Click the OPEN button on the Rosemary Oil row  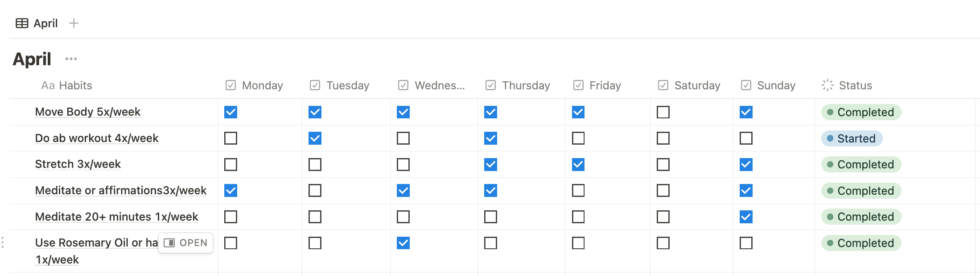tap(186, 243)
